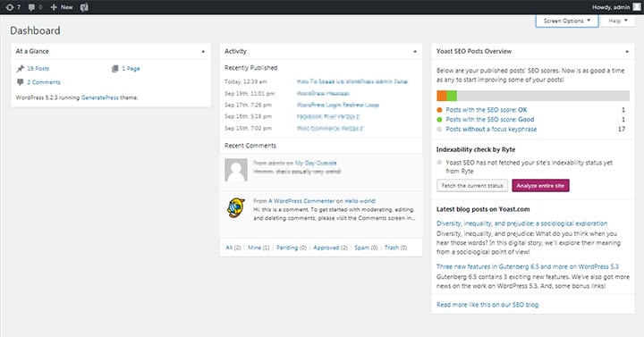Open the GeneratePress theme link
644x337 pixels.
[99, 97]
